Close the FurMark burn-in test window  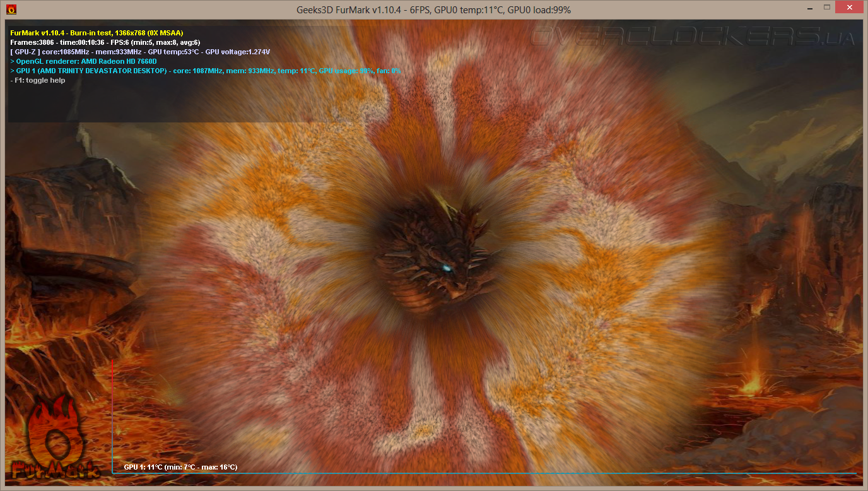849,8
